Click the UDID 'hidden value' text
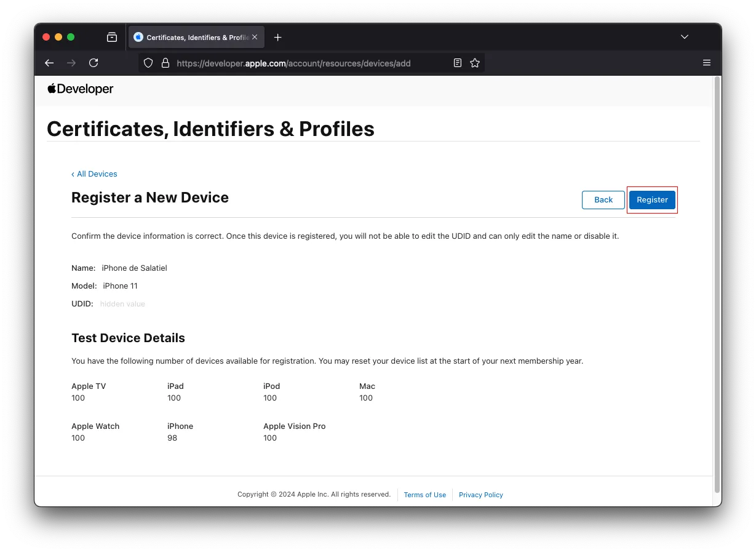This screenshot has width=756, height=552. point(122,303)
